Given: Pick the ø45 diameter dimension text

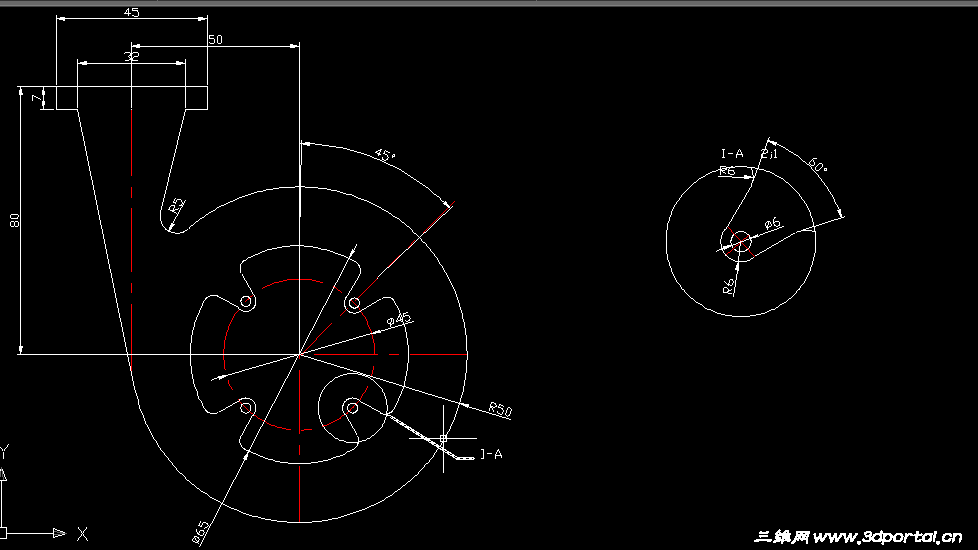Looking at the screenshot, I should [399, 319].
